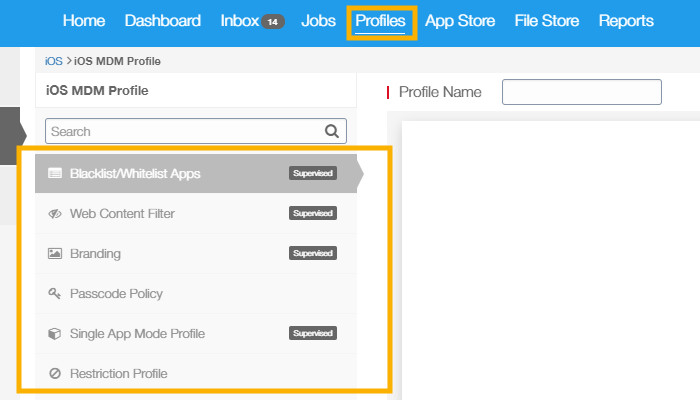Follow the iOS breadcrumb link
This screenshot has height=400, width=700.
point(53,62)
